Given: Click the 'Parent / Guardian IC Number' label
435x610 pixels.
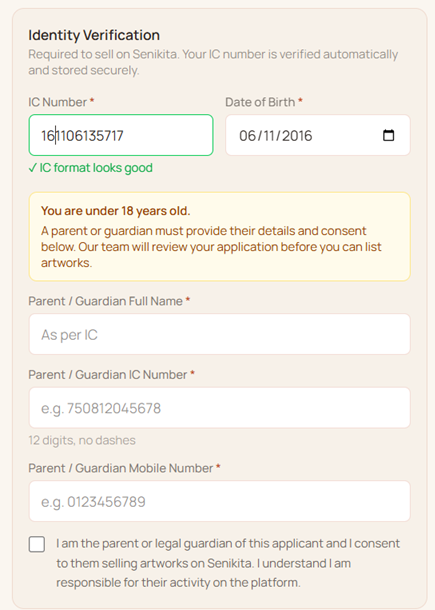Looking at the screenshot, I should (108, 375).
